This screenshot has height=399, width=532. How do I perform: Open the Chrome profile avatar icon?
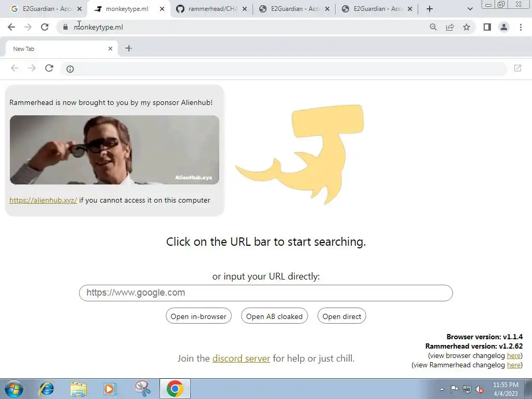pos(504,27)
